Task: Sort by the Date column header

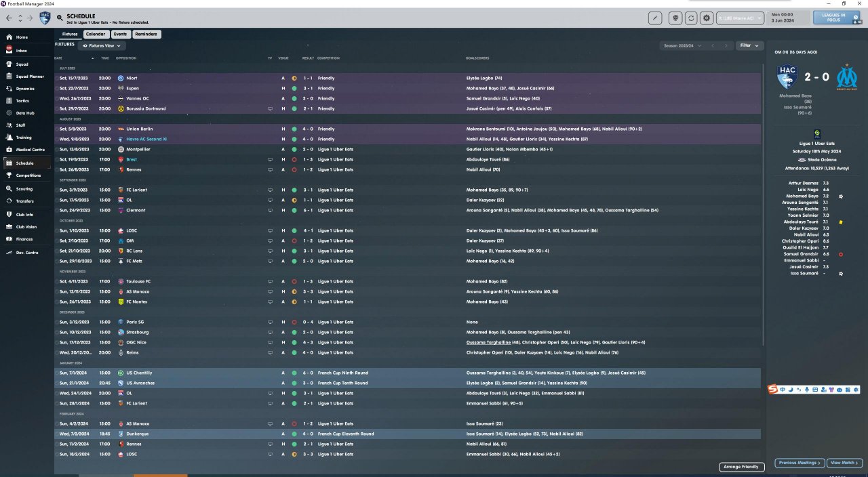Action: click(x=58, y=58)
